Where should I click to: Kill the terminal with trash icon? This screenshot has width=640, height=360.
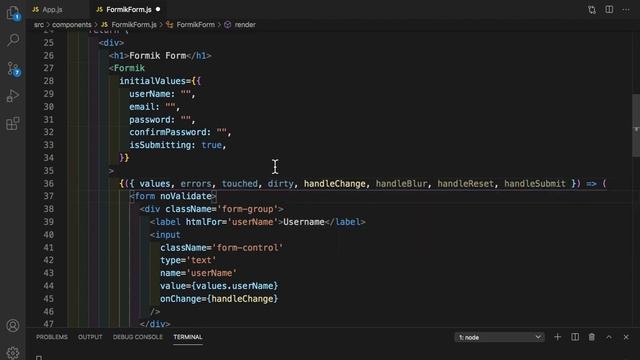tap(592, 337)
